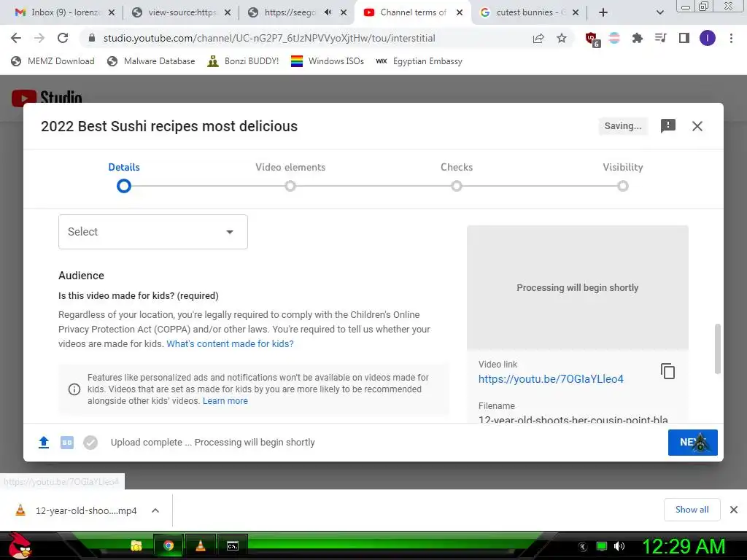
Task: Switch to the Inbox Gmail tab
Action: [x=65, y=12]
